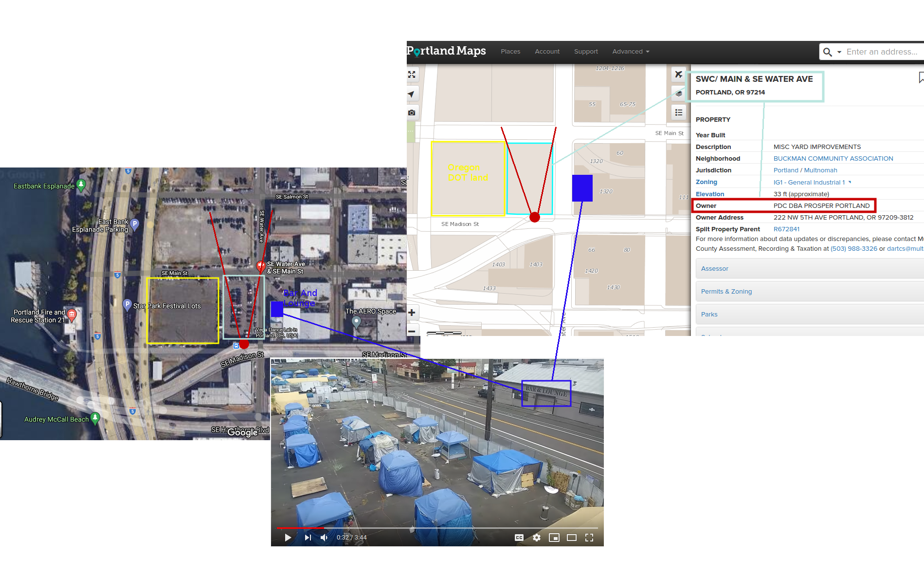
Task: Call phone link (503) 988-3326
Action: click(853, 249)
